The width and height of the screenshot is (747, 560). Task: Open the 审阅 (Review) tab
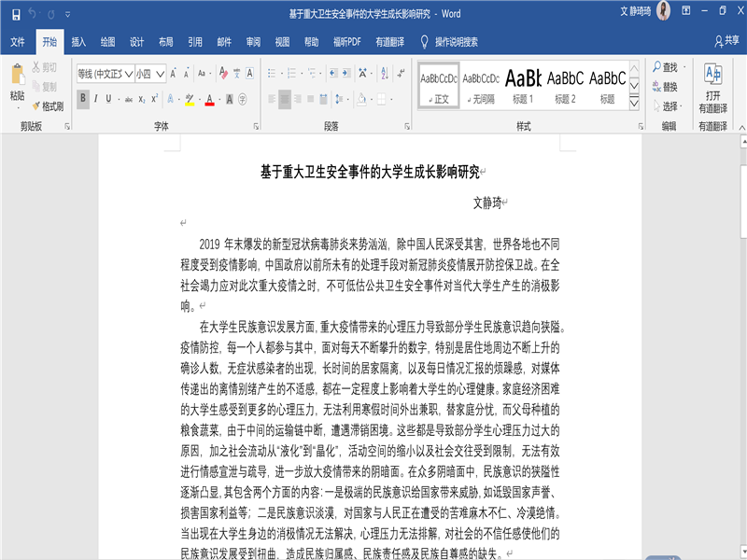tap(253, 42)
